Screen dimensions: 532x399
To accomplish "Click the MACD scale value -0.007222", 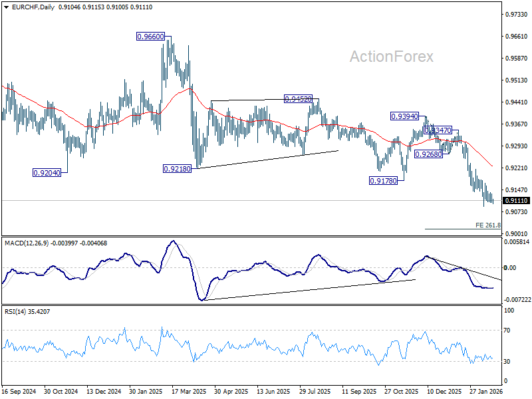I will [517, 300].
